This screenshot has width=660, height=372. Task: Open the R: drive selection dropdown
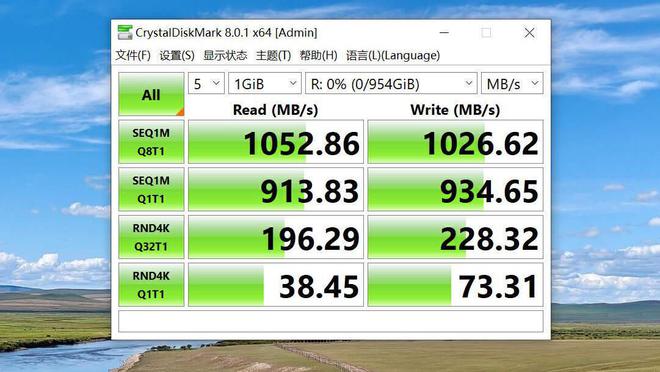click(391, 83)
